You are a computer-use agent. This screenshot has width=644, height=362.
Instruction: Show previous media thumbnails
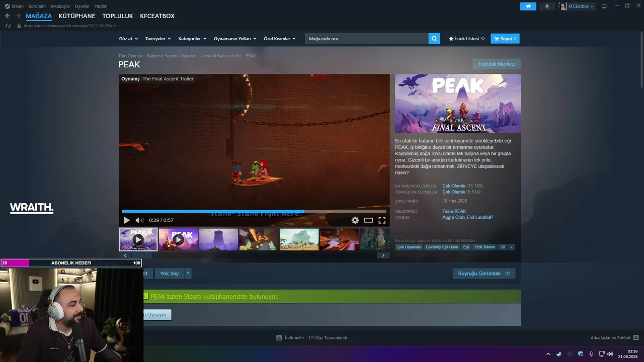click(x=125, y=255)
